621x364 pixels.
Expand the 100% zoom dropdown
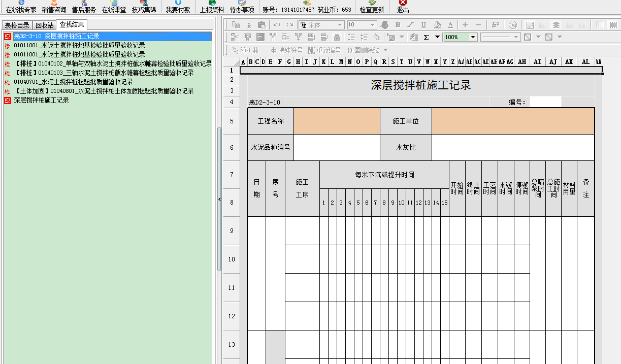pos(473,37)
